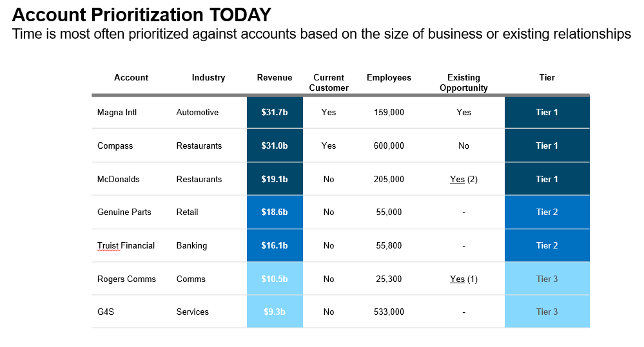Select the light blue $9.3b revenue cell
644x347 pixels.
point(275,312)
